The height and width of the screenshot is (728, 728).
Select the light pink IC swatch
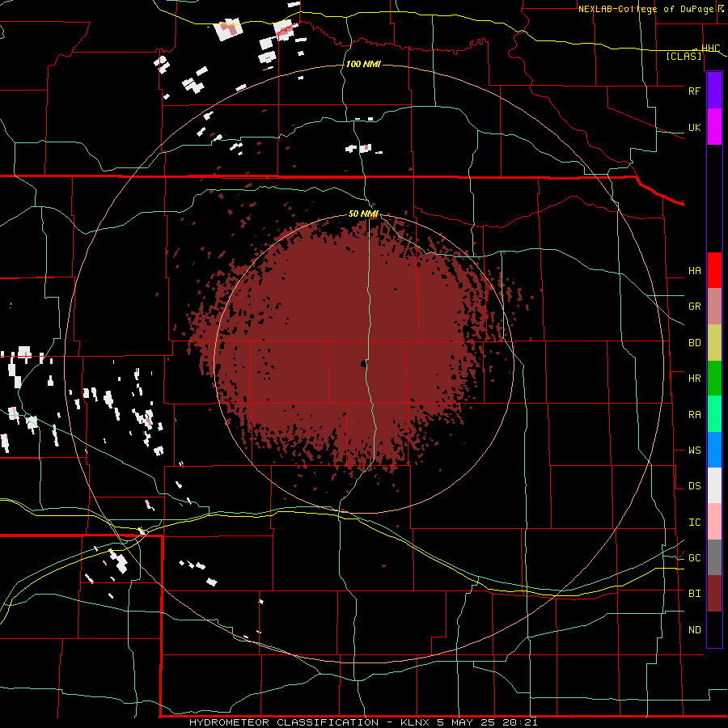(x=714, y=522)
